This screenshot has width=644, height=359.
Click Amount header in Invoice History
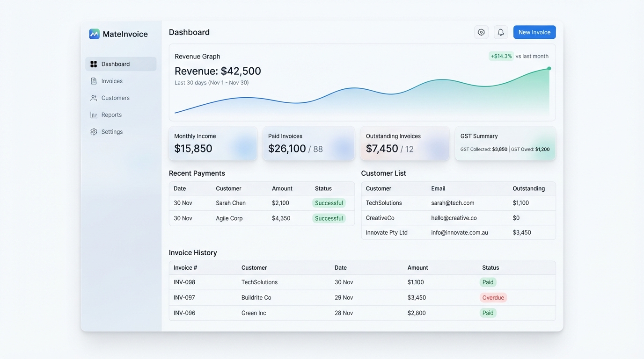[x=418, y=268]
